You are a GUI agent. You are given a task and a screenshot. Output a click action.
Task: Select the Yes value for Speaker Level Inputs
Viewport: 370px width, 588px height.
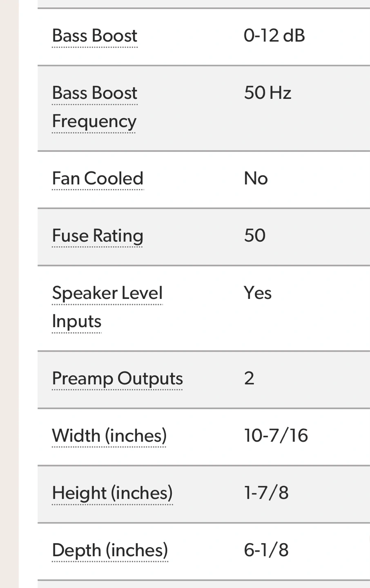[257, 293]
